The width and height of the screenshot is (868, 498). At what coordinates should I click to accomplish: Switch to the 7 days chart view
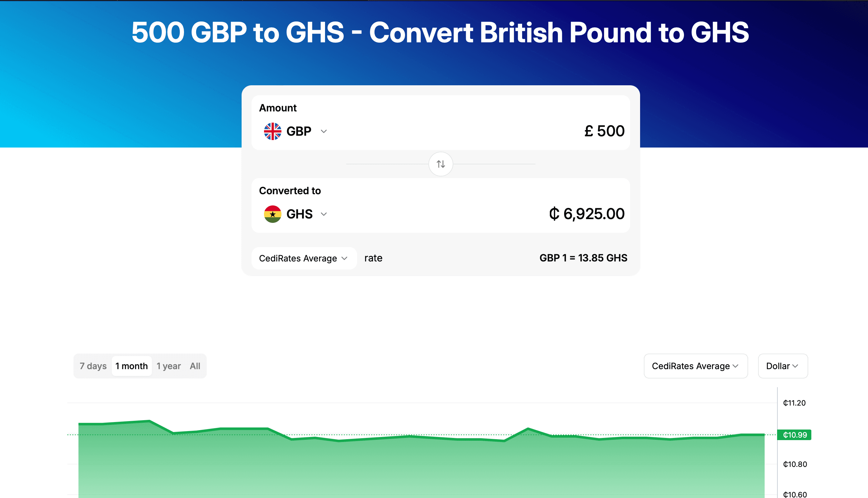click(92, 366)
